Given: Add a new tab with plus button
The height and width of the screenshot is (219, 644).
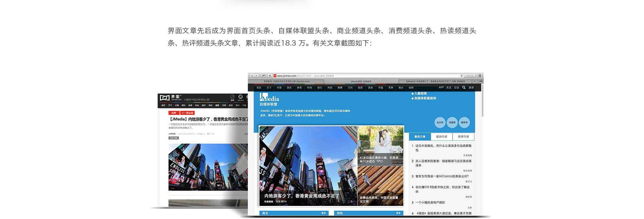Looking at the screenshot, I should pos(270,76).
